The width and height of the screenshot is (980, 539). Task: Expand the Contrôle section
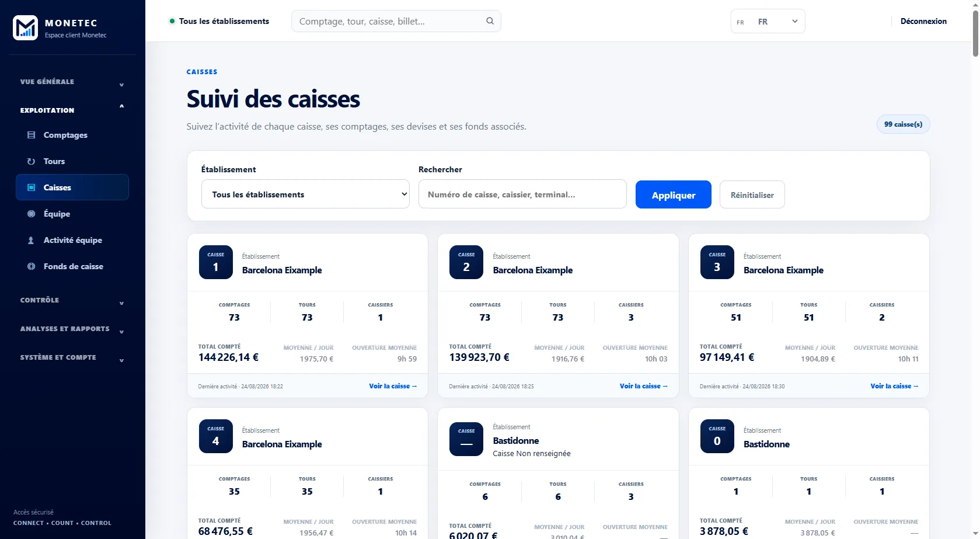72,300
